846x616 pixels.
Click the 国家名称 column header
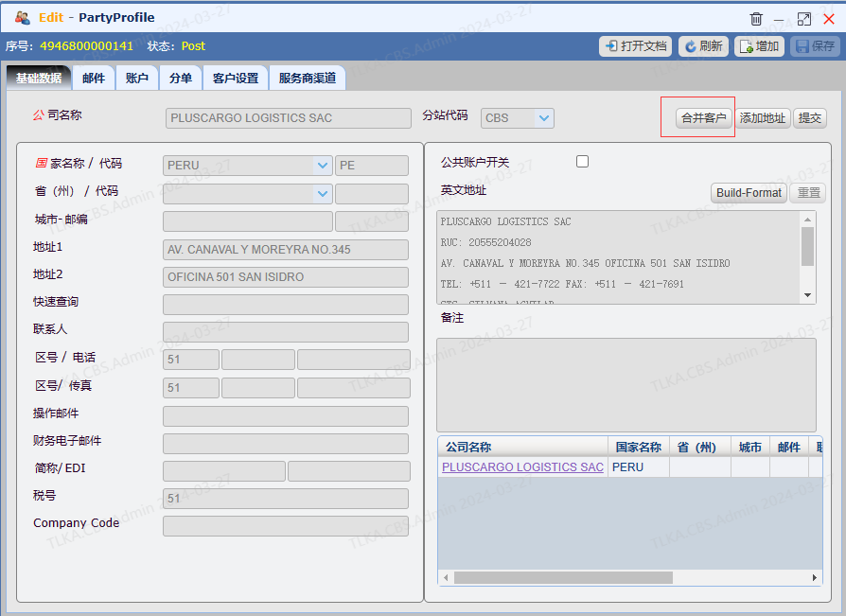[638, 448]
